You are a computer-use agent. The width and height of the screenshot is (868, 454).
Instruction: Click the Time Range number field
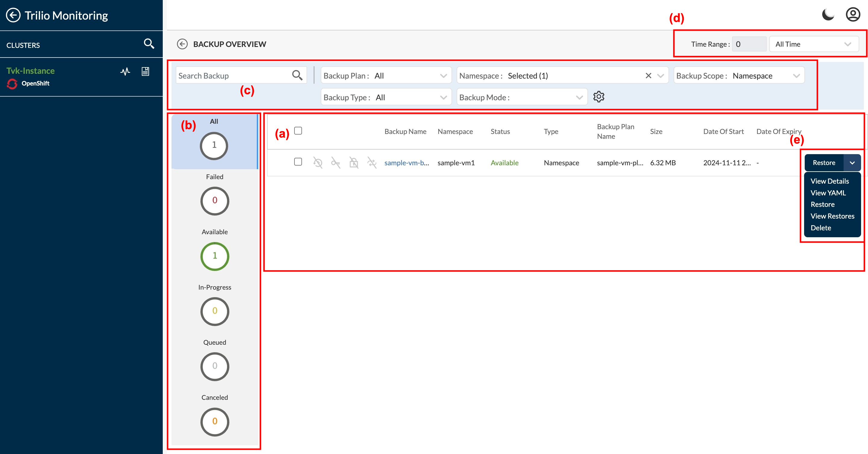coord(749,44)
